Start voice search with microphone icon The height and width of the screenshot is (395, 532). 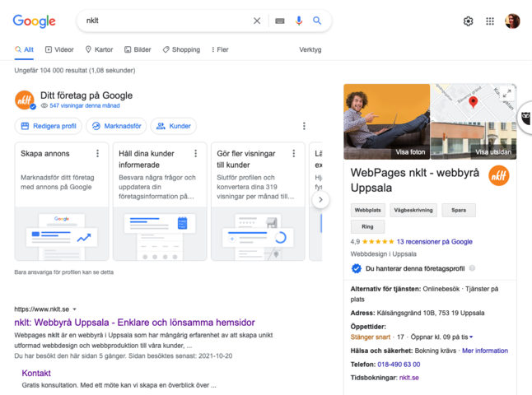tap(299, 21)
